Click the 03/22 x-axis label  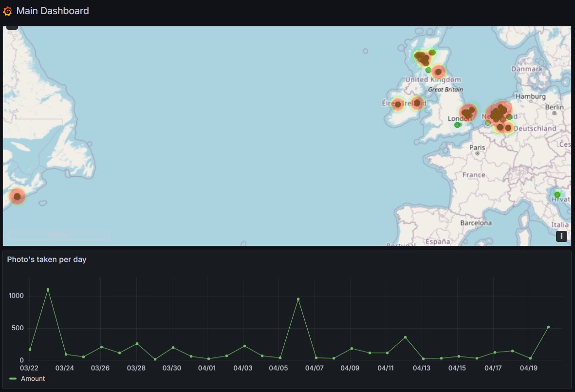[x=29, y=368]
